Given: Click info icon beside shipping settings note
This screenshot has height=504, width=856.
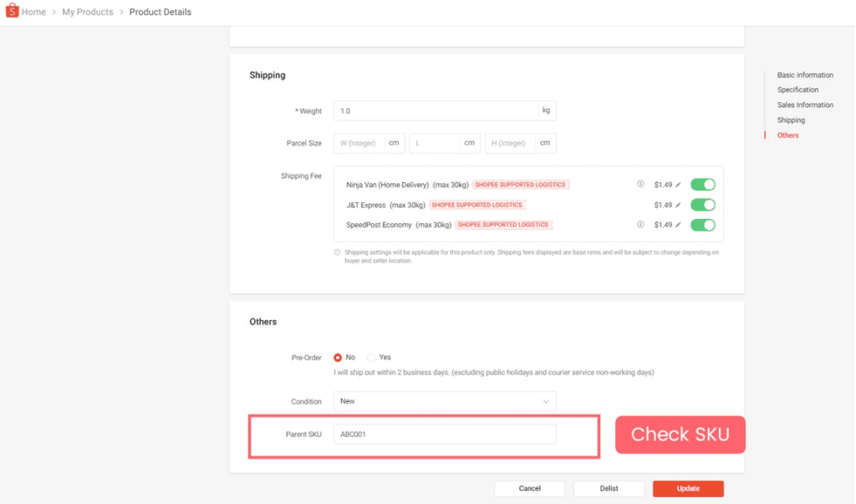Looking at the screenshot, I should point(338,252).
